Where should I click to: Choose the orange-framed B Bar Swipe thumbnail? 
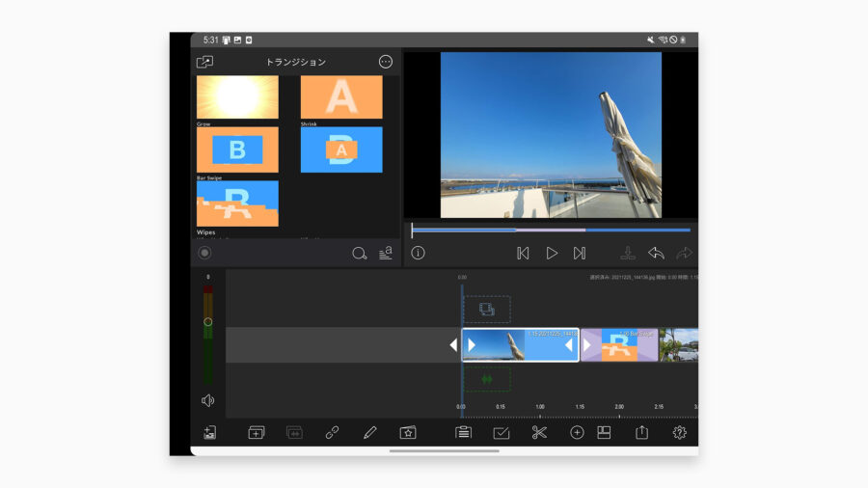pyautogui.click(x=237, y=149)
